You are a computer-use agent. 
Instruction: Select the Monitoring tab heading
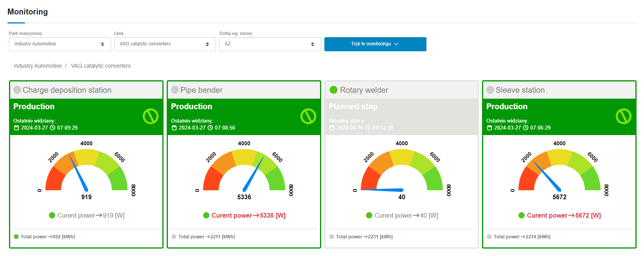pyautogui.click(x=27, y=12)
